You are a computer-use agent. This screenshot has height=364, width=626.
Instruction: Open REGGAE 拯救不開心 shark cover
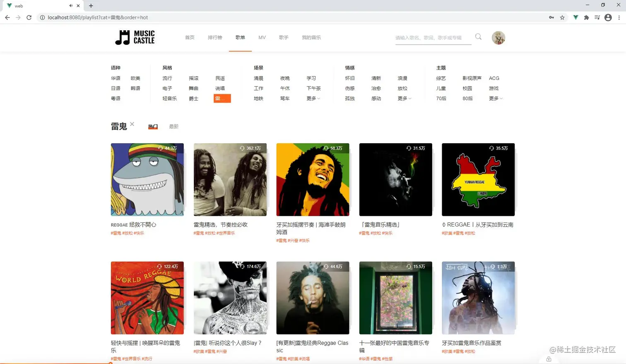click(x=147, y=180)
